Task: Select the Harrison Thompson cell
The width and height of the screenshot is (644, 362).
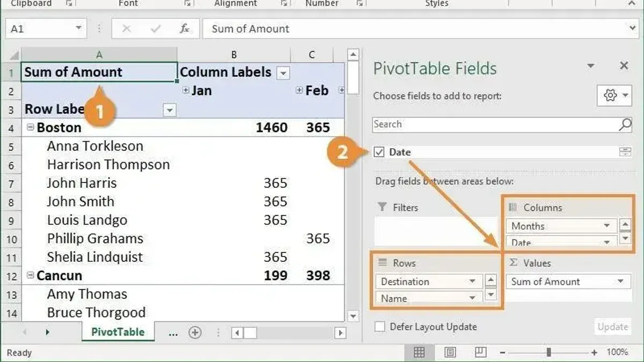Action: (x=100, y=165)
